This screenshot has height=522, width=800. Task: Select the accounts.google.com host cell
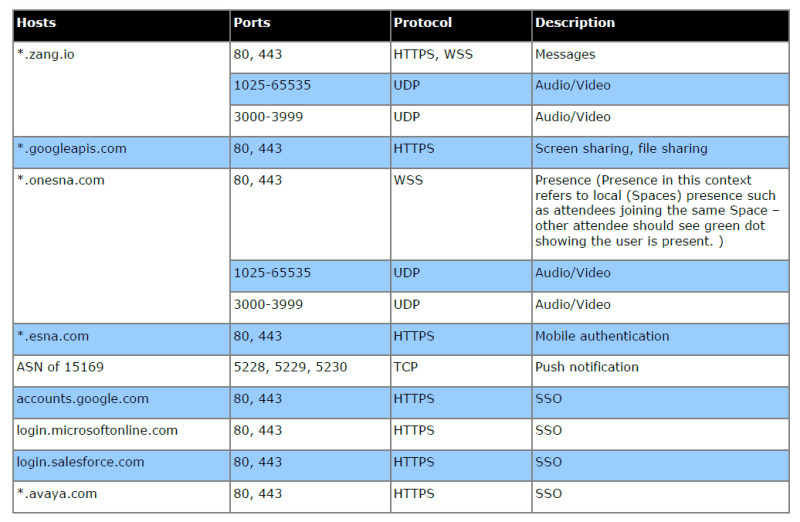pyautogui.click(x=121, y=403)
